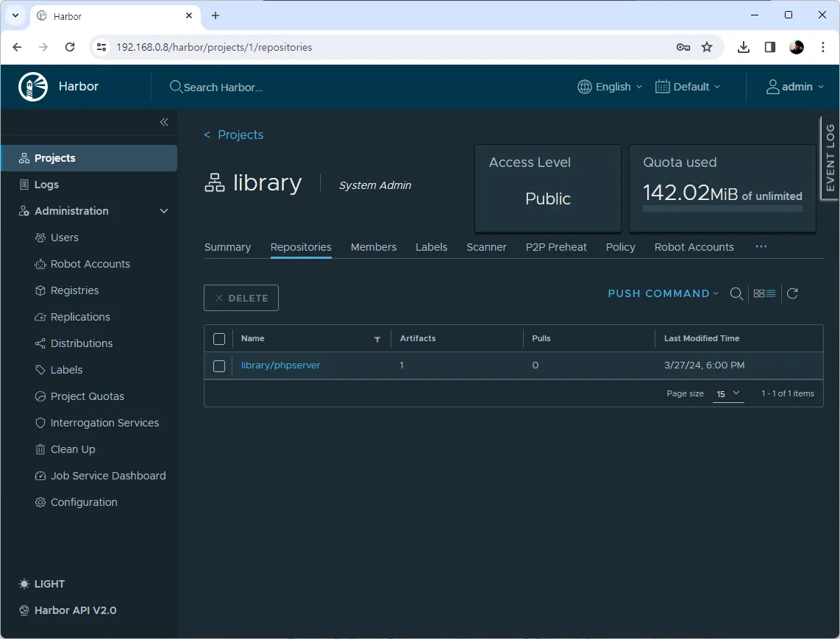Open English language dropdown
The height and width of the screenshot is (639, 840).
(611, 87)
